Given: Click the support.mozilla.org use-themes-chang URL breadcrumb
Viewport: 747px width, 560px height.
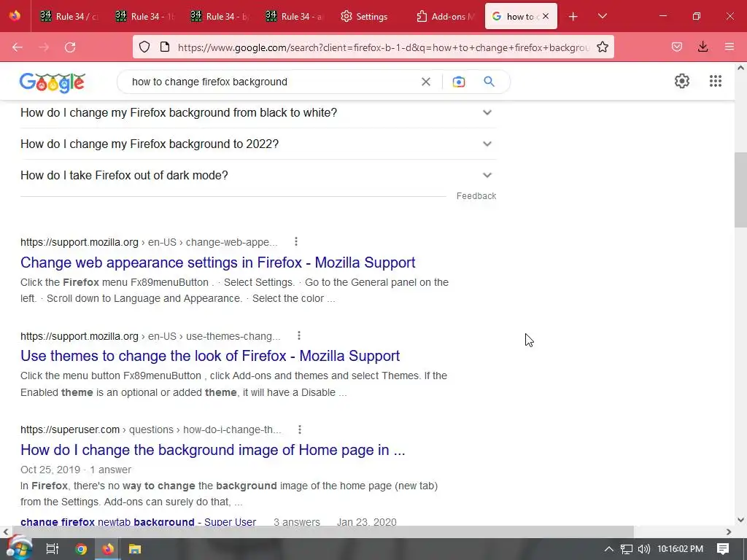Looking at the screenshot, I should pos(150,336).
